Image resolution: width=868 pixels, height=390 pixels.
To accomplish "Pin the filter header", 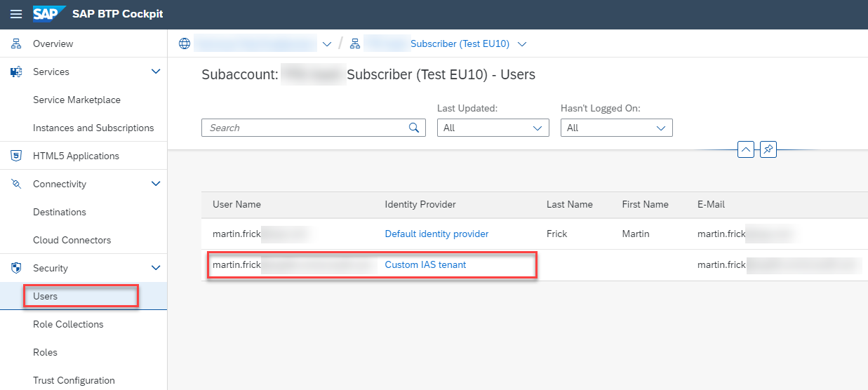I will coord(768,149).
